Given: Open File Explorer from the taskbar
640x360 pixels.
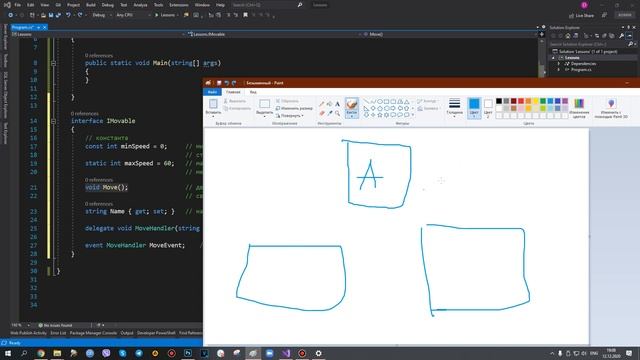Looking at the screenshot, I should [x=57, y=353].
